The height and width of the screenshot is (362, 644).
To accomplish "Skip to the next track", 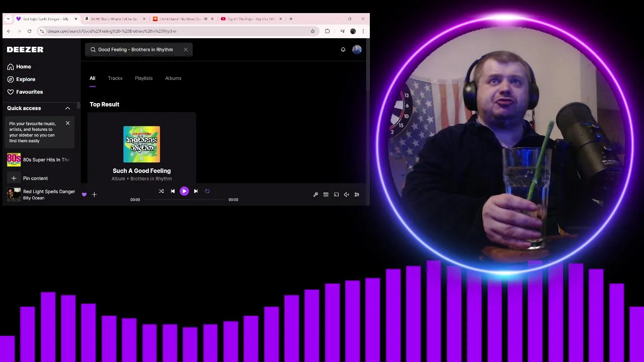I will pos(196,191).
